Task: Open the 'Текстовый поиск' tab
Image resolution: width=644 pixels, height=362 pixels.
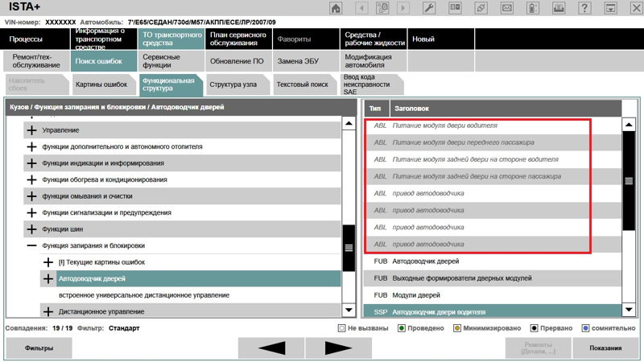Action: (302, 84)
